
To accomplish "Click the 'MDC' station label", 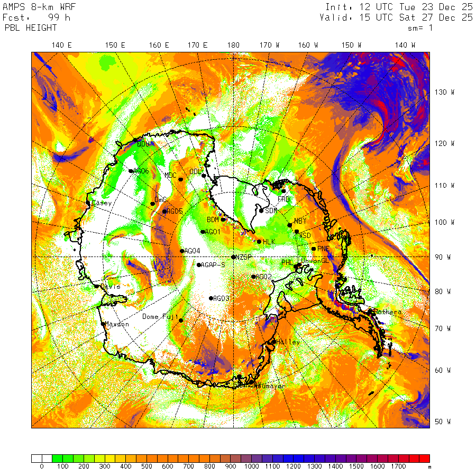I will click(170, 175).
